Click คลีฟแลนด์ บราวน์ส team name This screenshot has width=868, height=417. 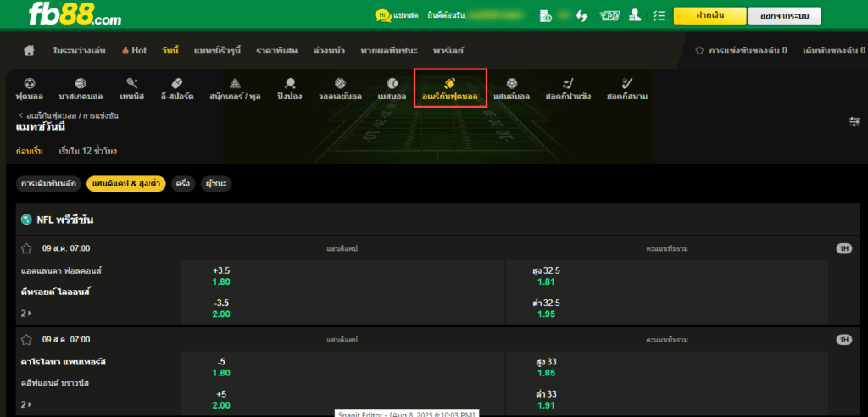click(x=54, y=382)
